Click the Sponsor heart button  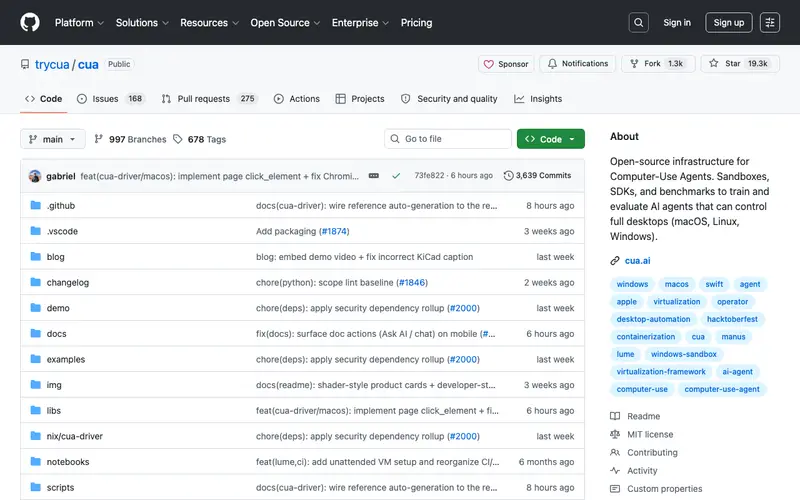tap(506, 64)
